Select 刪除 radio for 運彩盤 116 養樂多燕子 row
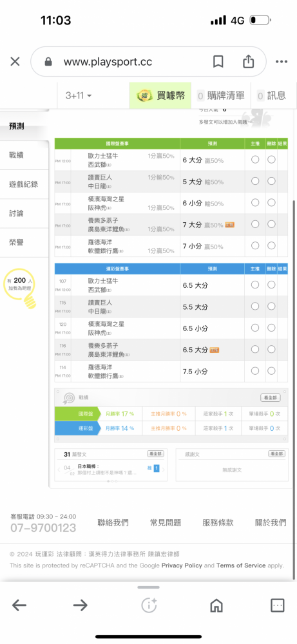 [271, 349]
